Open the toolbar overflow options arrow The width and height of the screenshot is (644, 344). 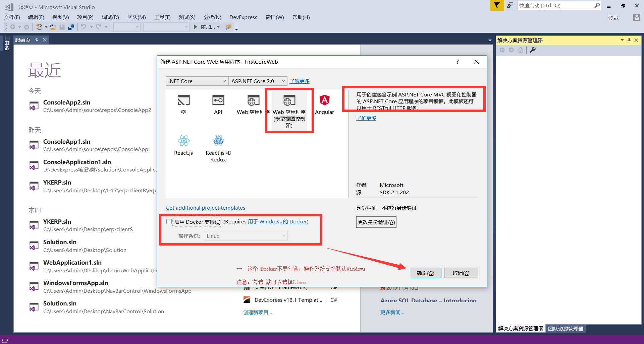pos(236,29)
